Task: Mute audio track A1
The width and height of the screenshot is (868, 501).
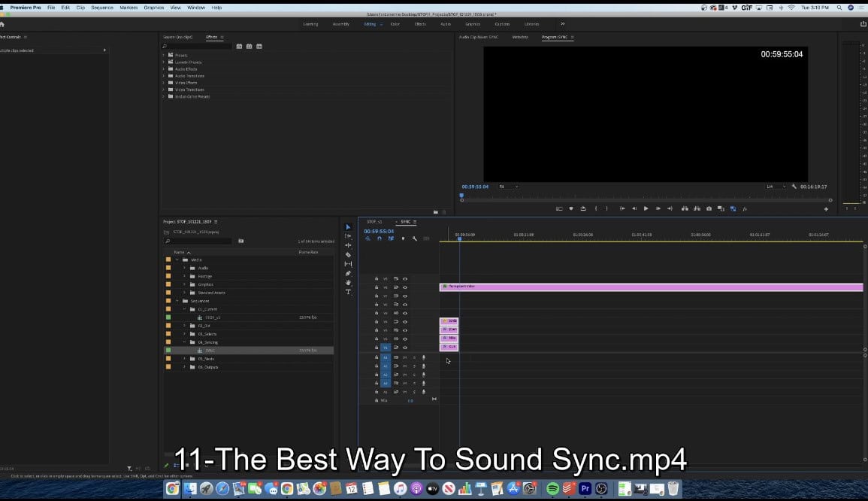Action: (x=405, y=357)
